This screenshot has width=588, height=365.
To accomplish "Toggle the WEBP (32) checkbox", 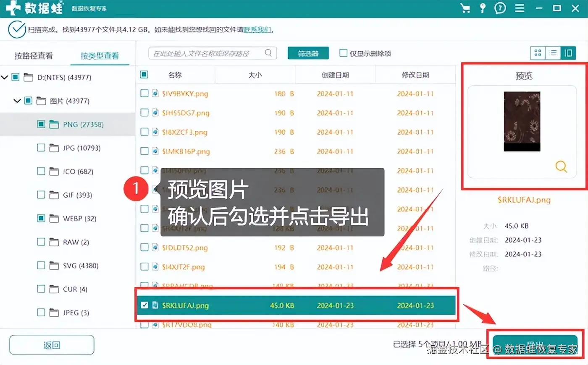I will click(x=41, y=218).
